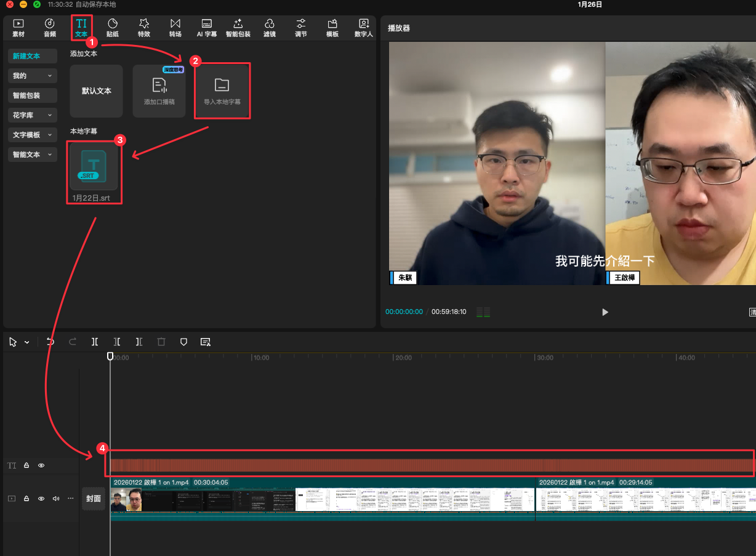Delete portion left of playhead
This screenshot has width=756, height=556.
pyautogui.click(x=117, y=342)
